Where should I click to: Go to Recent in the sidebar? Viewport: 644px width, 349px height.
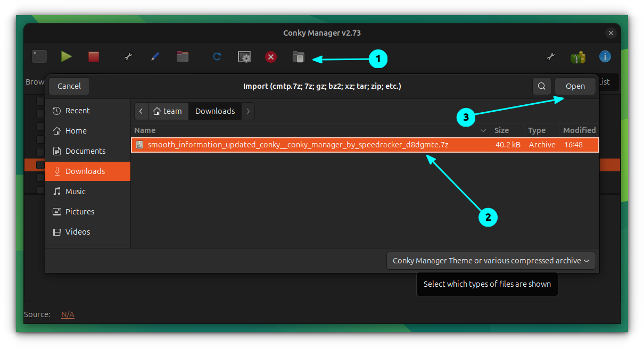click(77, 111)
